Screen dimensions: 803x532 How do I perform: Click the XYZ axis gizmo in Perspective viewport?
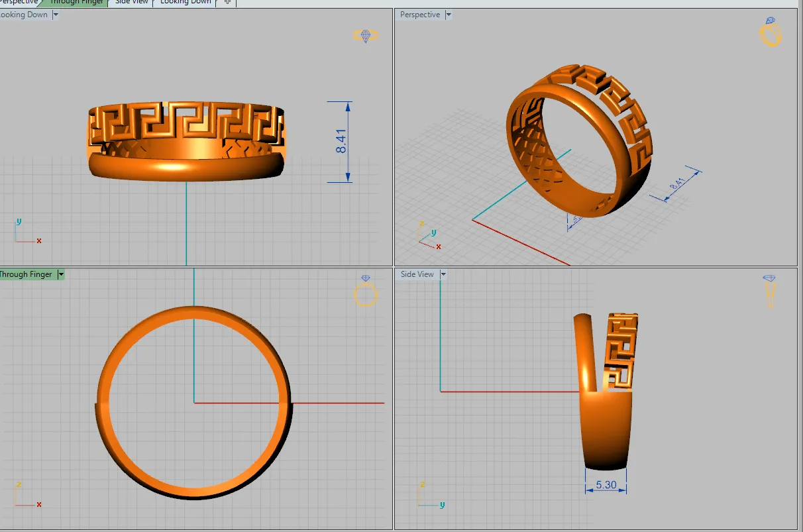tap(428, 236)
